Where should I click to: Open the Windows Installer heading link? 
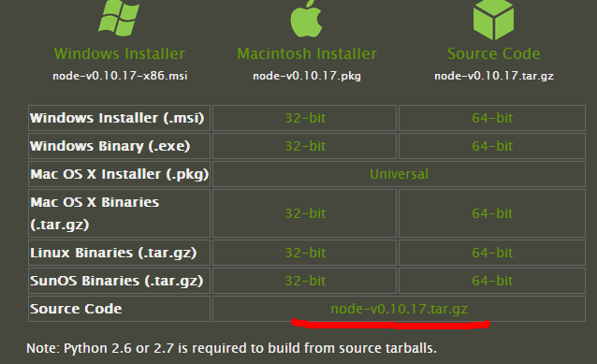tap(120, 53)
